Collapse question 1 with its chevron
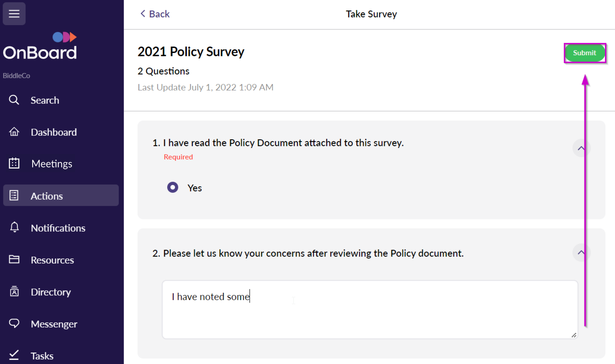615x364 pixels. point(581,148)
